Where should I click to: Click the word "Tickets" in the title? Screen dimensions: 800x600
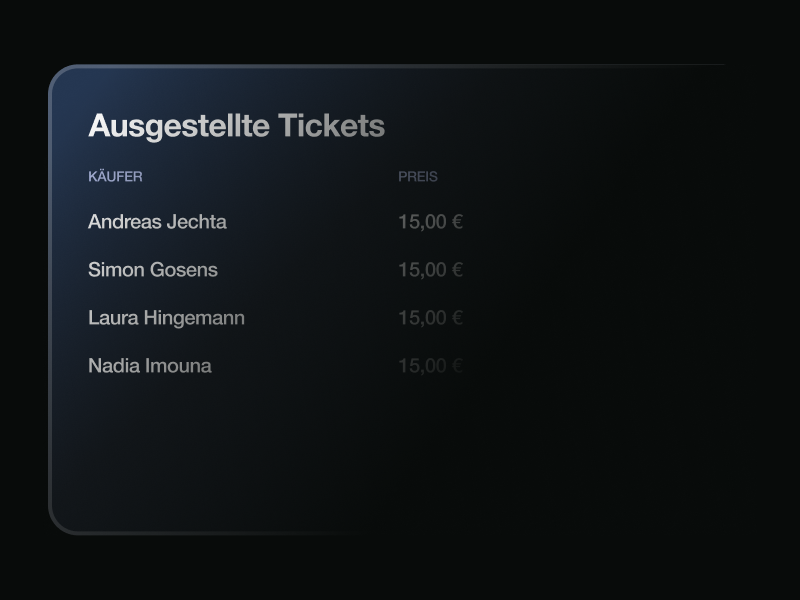(331, 126)
